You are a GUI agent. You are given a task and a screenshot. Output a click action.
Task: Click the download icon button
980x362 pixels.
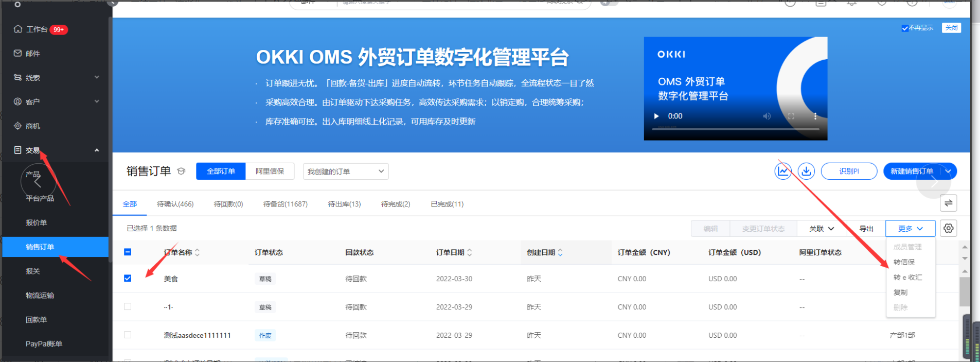(x=806, y=171)
